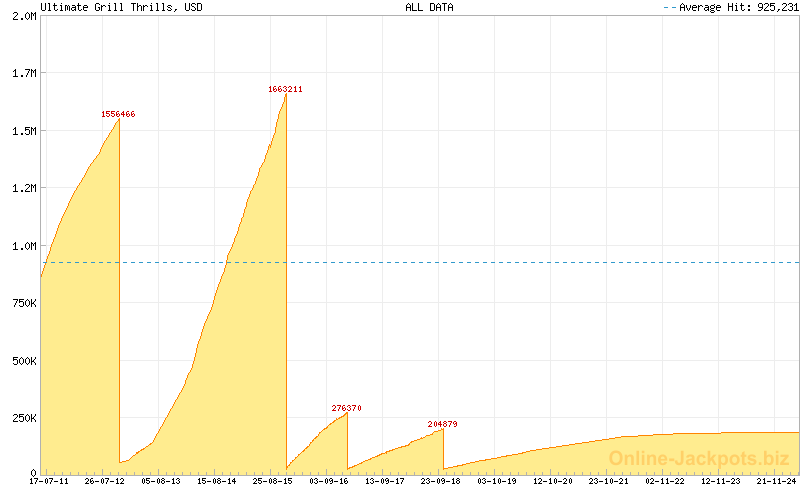Click the 05-08-13 date on the x-axis

point(161,481)
